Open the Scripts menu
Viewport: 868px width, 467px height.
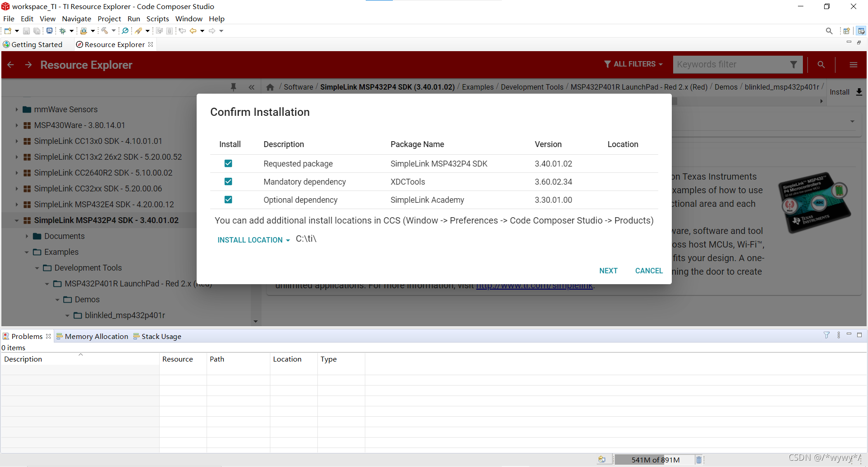[x=158, y=19]
